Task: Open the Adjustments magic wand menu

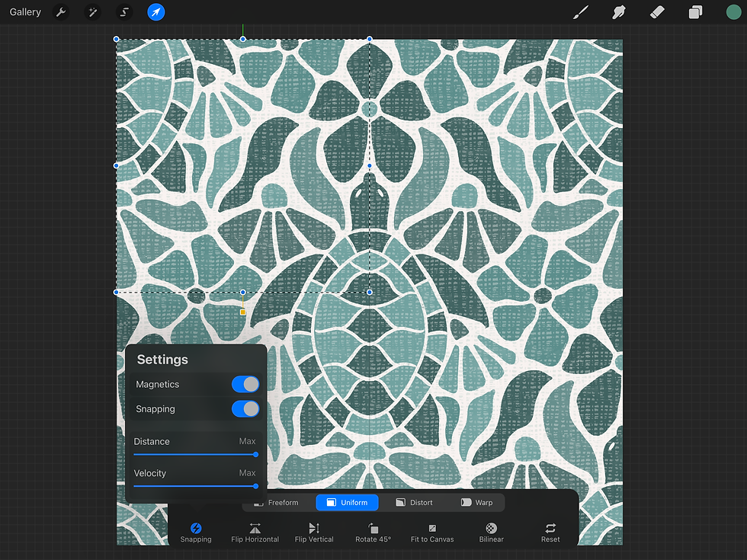Action: [x=92, y=11]
